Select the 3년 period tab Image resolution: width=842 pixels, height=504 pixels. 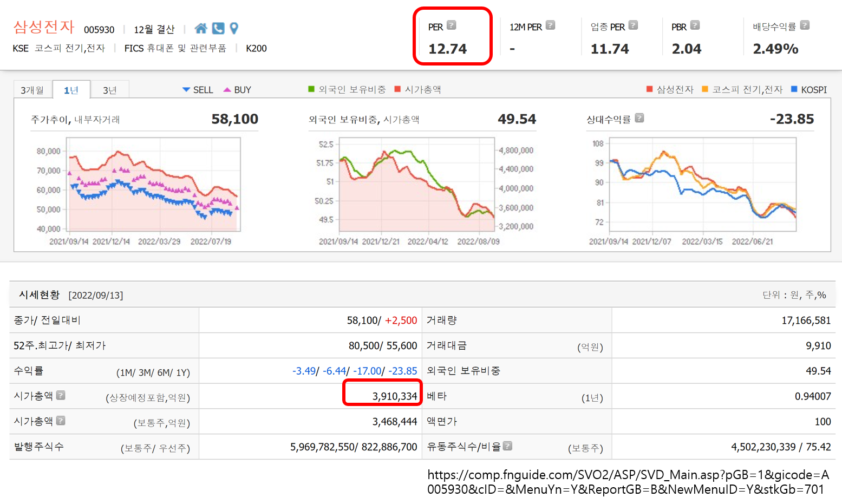coord(110,90)
